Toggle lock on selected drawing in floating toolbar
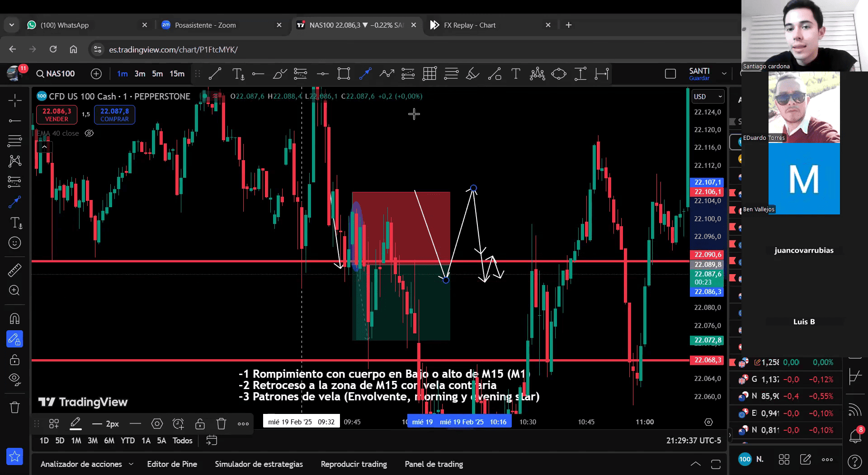 (x=200, y=424)
